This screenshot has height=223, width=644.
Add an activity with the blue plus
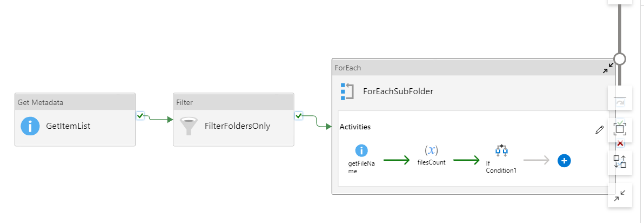coord(565,160)
